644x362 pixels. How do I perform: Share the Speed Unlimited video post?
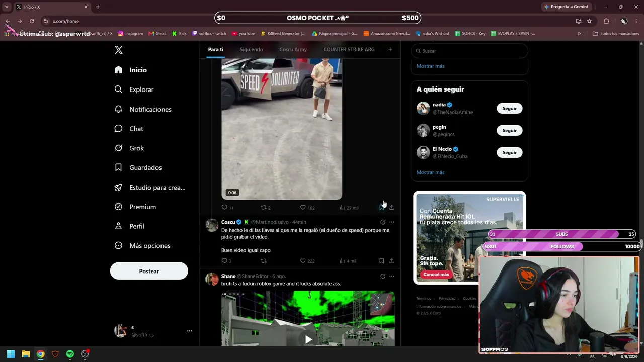[392, 207]
